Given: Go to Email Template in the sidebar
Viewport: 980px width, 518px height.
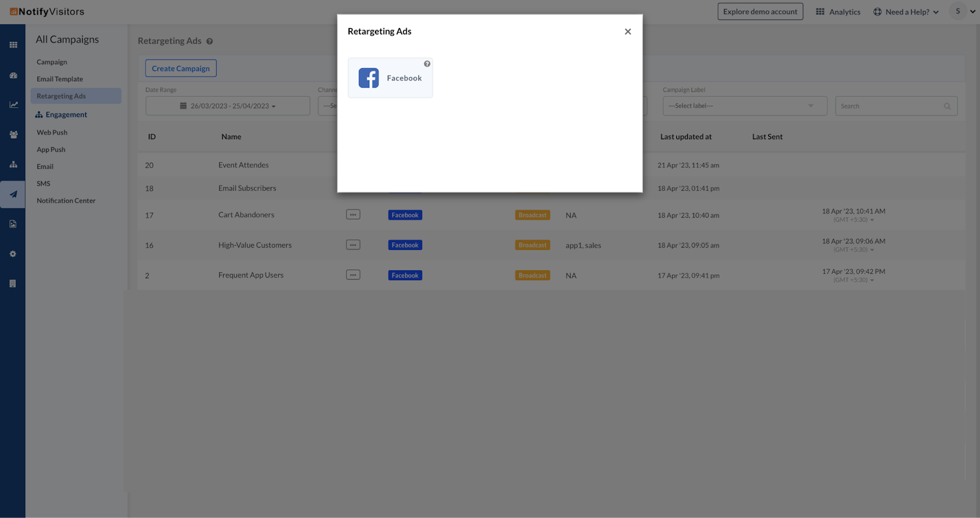Looking at the screenshot, I should coord(59,79).
